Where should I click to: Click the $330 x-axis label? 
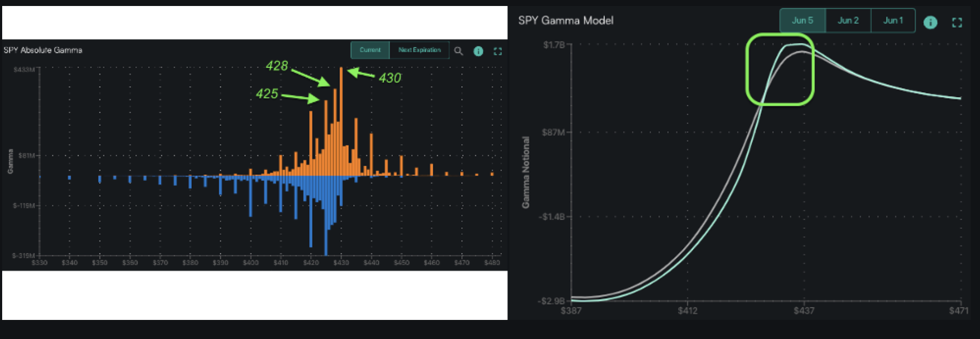click(39, 263)
